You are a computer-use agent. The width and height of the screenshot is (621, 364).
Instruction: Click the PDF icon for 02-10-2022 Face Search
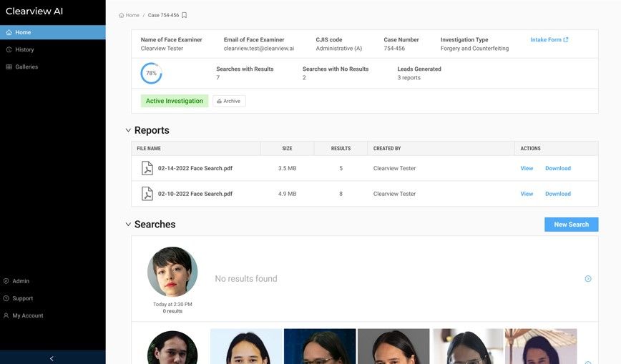coord(147,194)
